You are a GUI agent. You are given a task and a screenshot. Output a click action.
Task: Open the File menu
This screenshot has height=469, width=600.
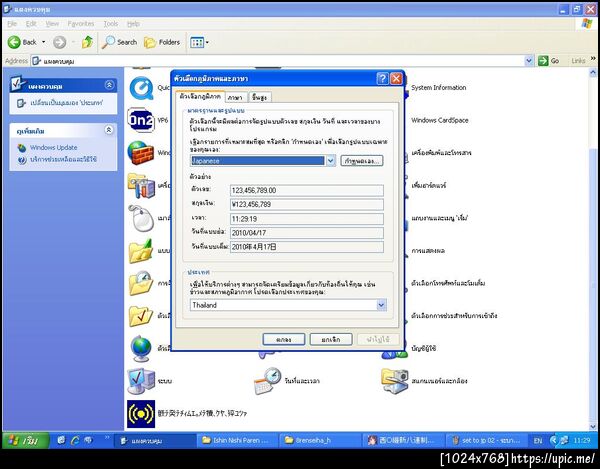coord(12,24)
